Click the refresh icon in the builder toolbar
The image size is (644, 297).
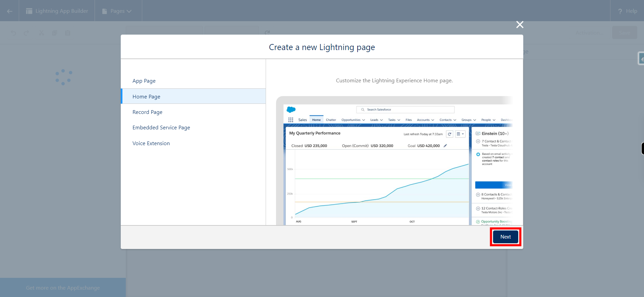pyautogui.click(x=267, y=33)
